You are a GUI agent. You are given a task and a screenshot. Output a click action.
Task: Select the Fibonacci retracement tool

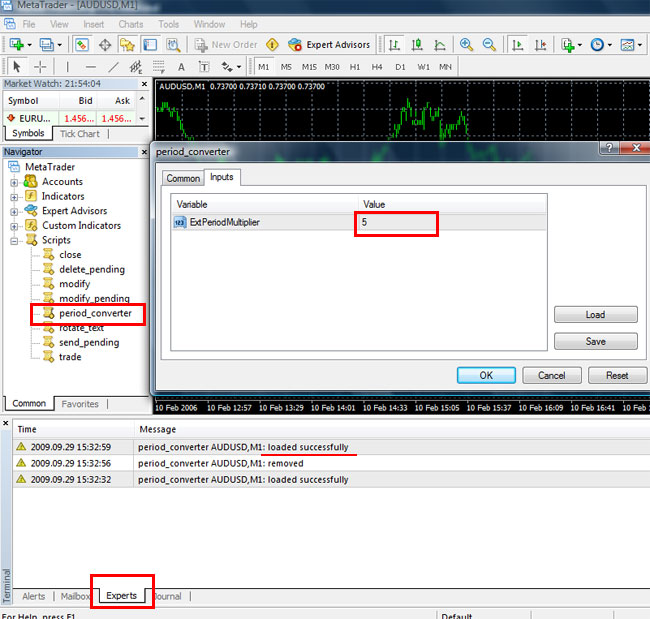coord(158,66)
